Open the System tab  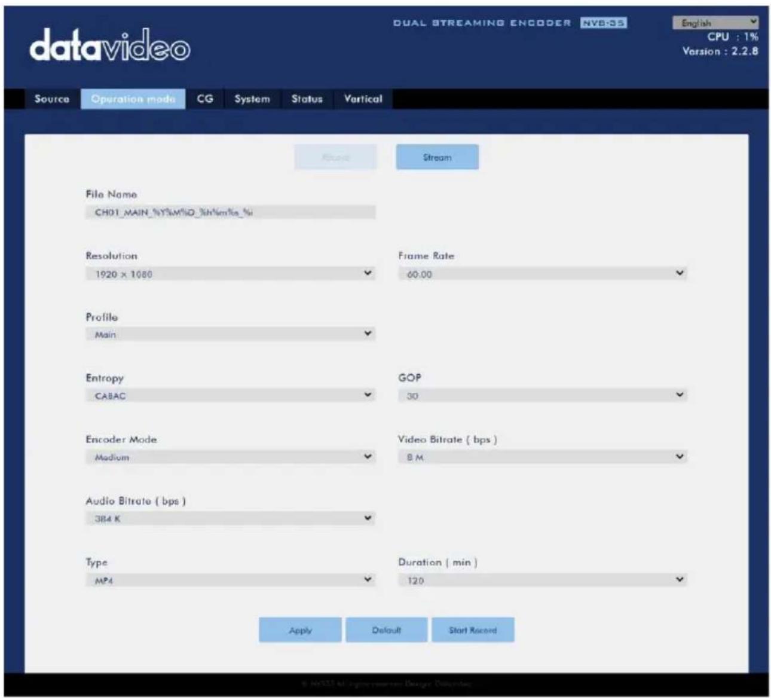pyautogui.click(x=252, y=99)
